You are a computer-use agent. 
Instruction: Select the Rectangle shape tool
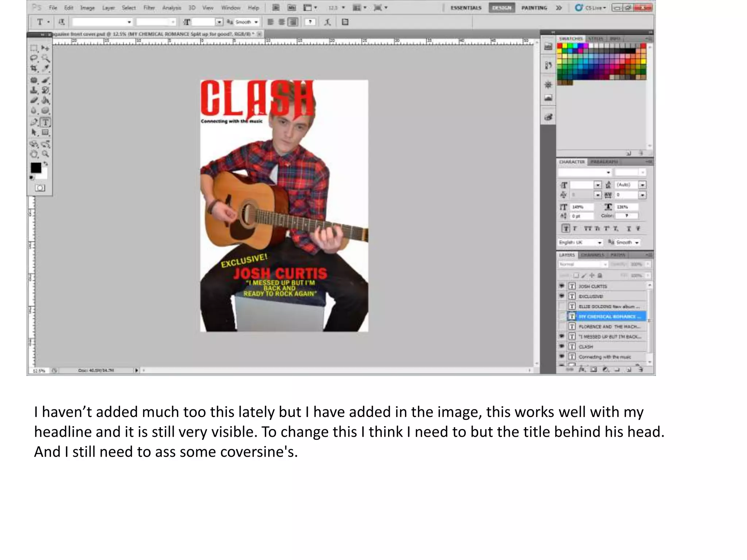point(45,132)
